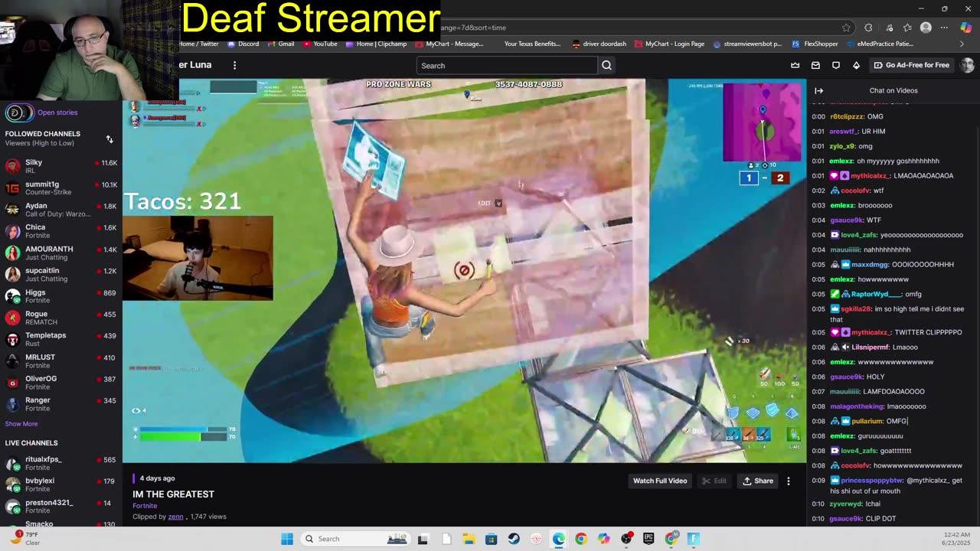
Task: Click the Get Bits diamond icon
Action: [x=856, y=65]
